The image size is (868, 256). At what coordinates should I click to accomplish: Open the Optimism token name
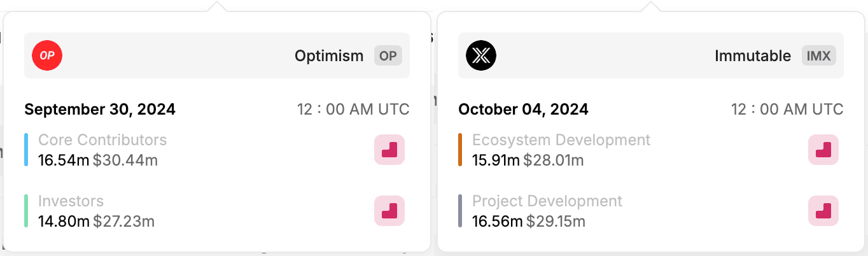pyautogui.click(x=329, y=55)
